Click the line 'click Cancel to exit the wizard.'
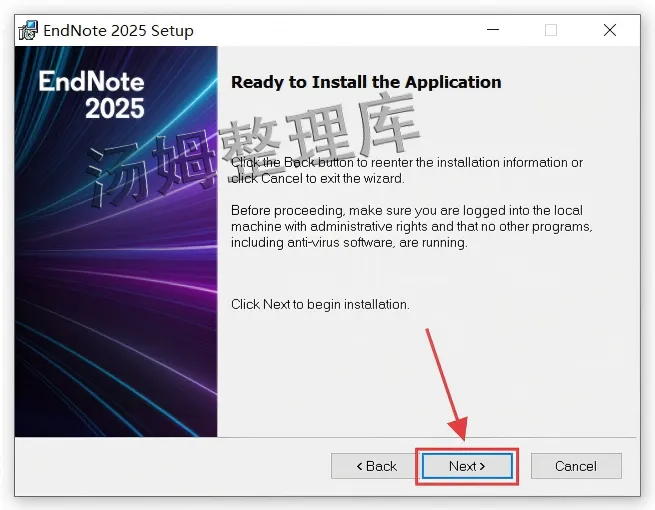Viewport: 655px width, 510px height. tap(317, 178)
